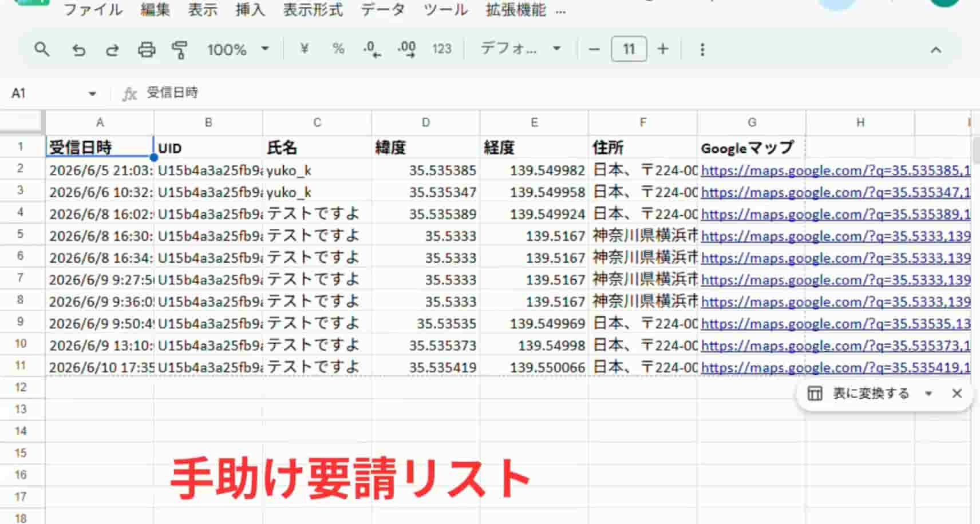Redo the last action
The image size is (980, 524).
[x=112, y=50]
